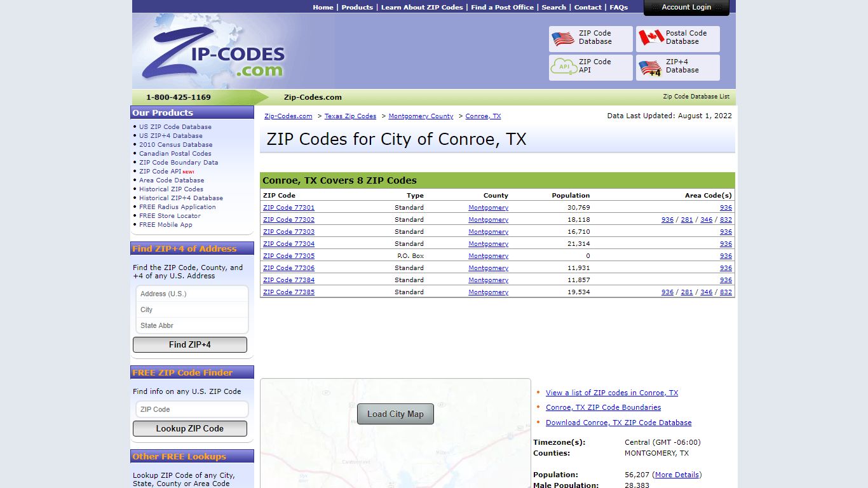
Task: Open Texas Zip Codes breadcrumb
Action: (350, 116)
